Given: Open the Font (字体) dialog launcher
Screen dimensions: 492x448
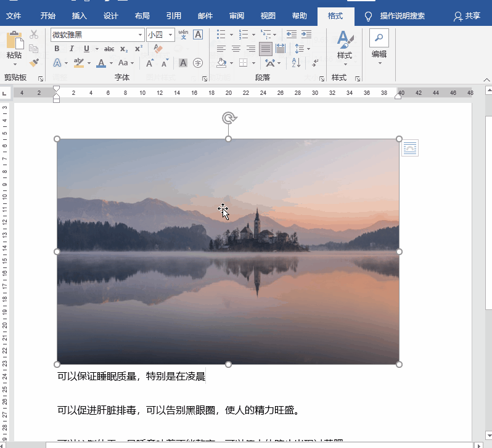Looking at the screenshot, I should [x=205, y=79].
